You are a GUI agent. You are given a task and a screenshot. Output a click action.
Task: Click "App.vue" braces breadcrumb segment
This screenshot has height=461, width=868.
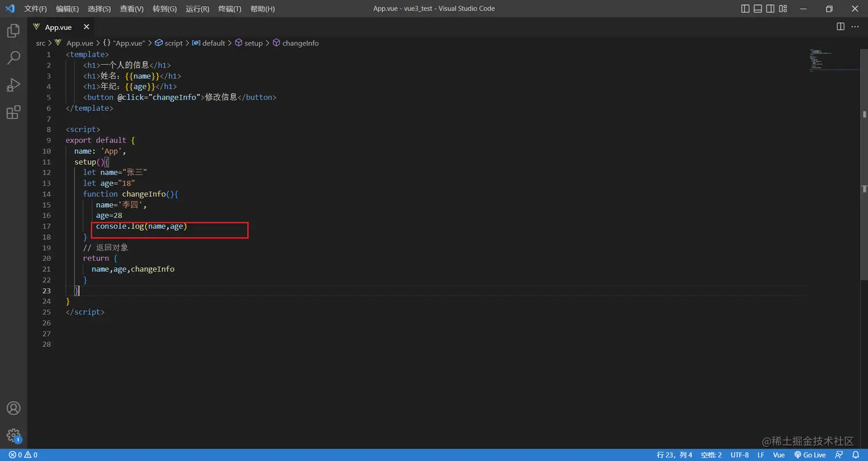coord(124,43)
